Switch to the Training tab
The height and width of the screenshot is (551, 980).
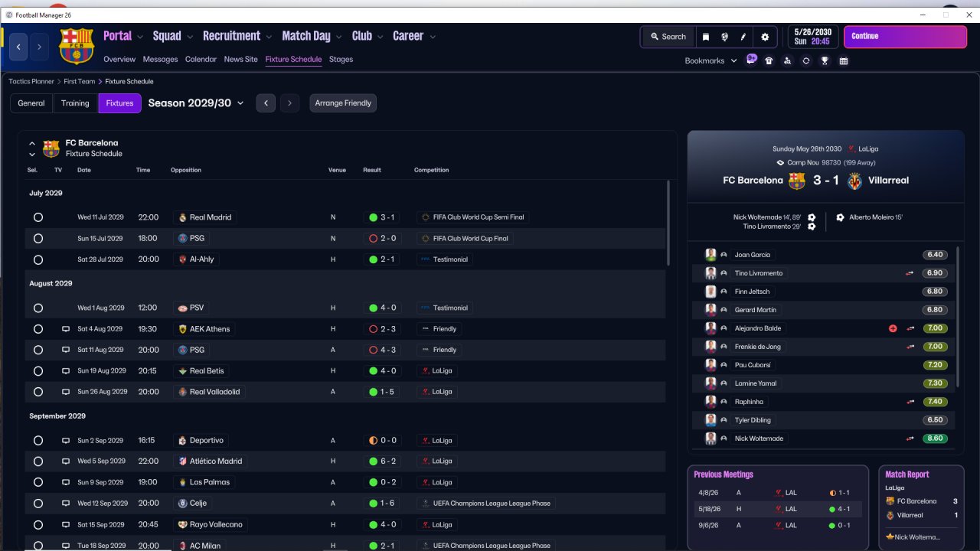[x=75, y=103]
